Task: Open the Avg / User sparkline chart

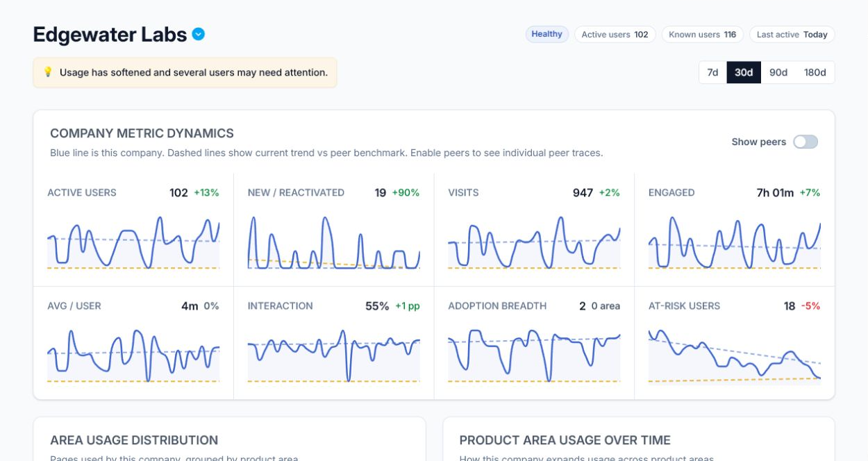Action: pos(133,355)
